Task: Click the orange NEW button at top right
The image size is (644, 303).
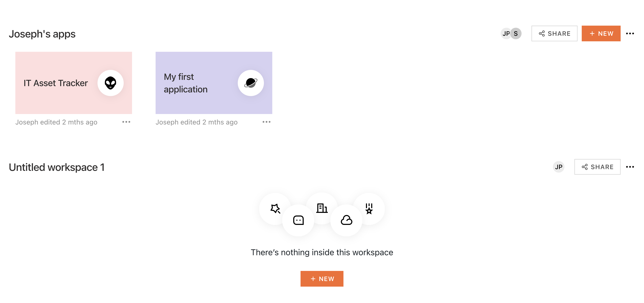Action: tap(601, 33)
